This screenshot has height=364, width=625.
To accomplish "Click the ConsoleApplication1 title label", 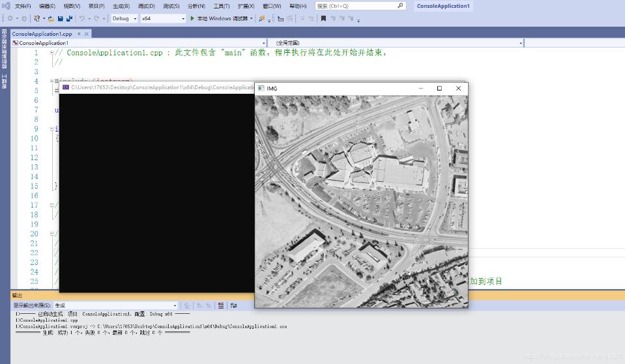I will [443, 6].
